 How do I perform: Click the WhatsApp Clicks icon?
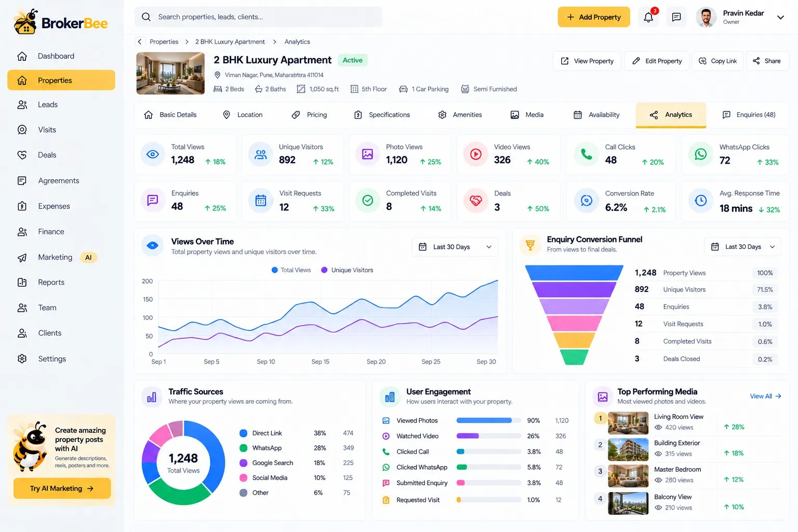701,154
